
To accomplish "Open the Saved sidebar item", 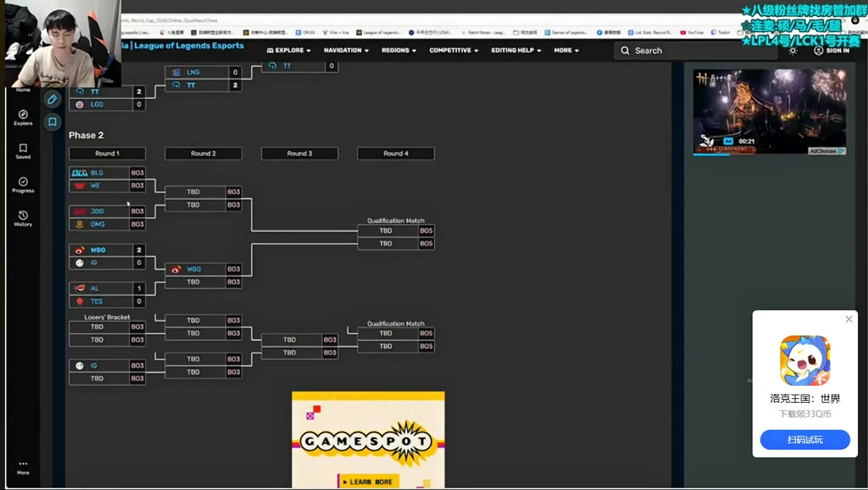I will pos(23,151).
